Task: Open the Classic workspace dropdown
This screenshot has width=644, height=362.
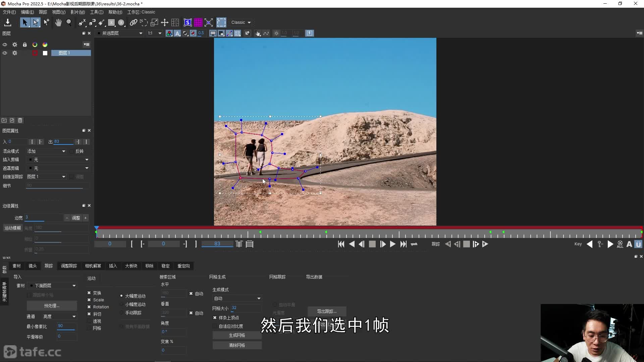Action: [x=241, y=22]
